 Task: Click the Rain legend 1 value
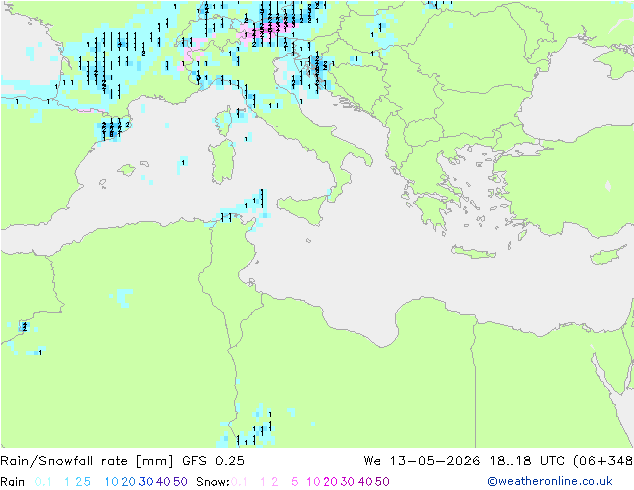(67, 482)
